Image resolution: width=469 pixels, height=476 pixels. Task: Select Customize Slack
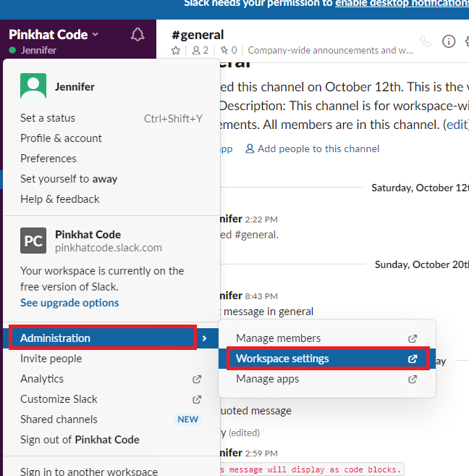click(x=111, y=399)
